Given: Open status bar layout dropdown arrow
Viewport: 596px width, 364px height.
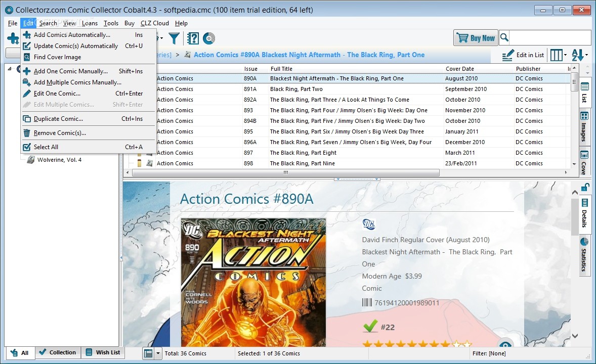Looking at the screenshot, I should 158,353.
